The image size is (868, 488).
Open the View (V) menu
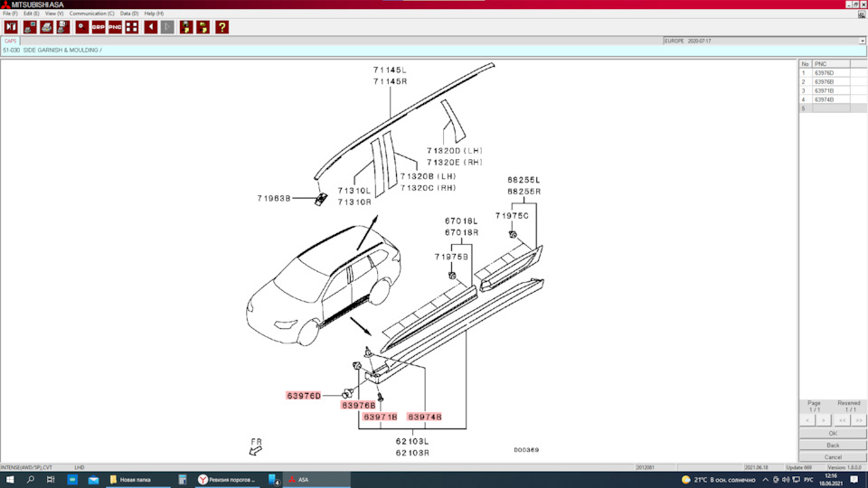pos(53,14)
